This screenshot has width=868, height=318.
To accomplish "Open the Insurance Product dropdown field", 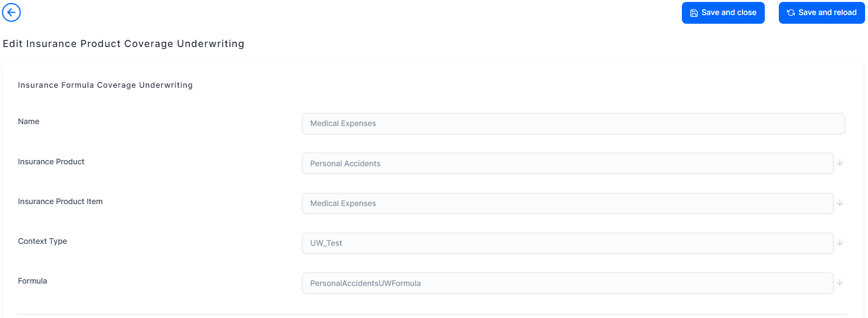I will [x=567, y=163].
